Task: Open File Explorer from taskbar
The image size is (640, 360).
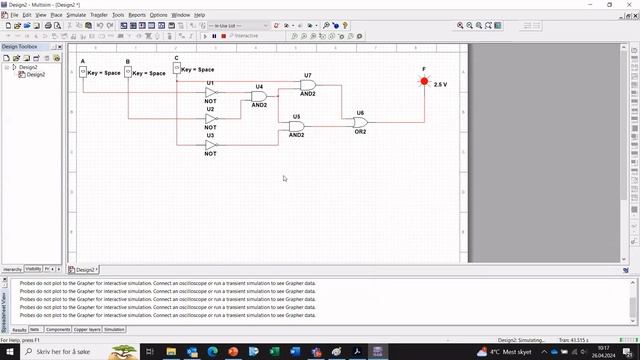Action: 171,351
